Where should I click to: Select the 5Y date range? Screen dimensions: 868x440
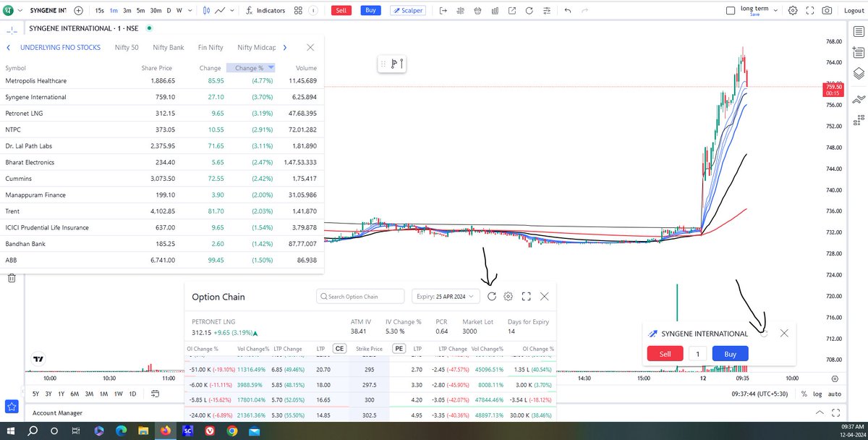coord(36,394)
